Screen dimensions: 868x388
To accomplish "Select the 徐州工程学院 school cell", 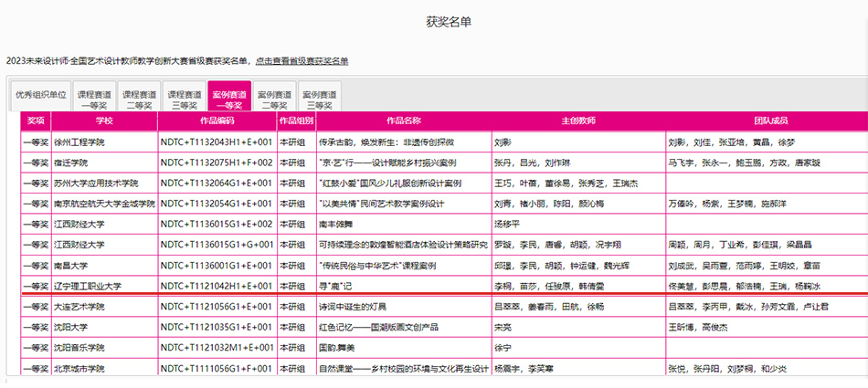I will coord(79,142).
